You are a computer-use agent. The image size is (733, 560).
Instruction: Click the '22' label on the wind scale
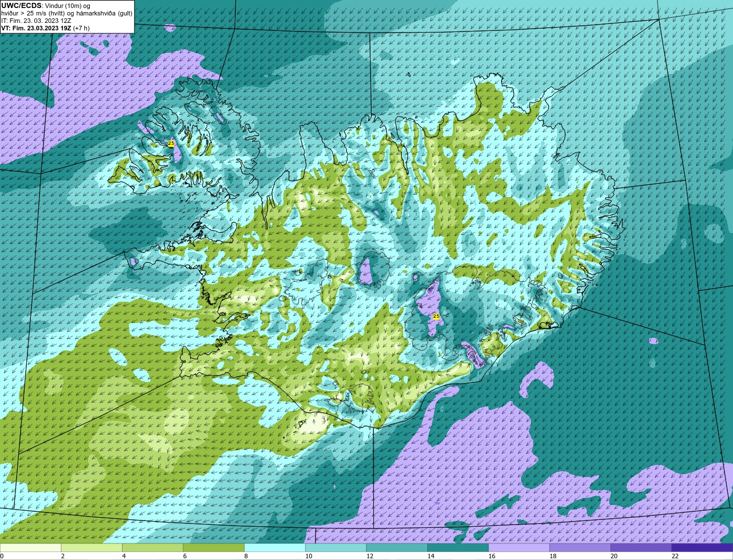coord(675,556)
